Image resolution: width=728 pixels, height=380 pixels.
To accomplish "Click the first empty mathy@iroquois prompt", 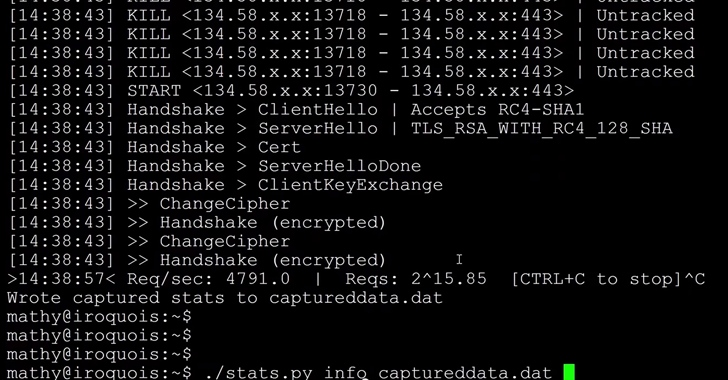I will point(99,317).
